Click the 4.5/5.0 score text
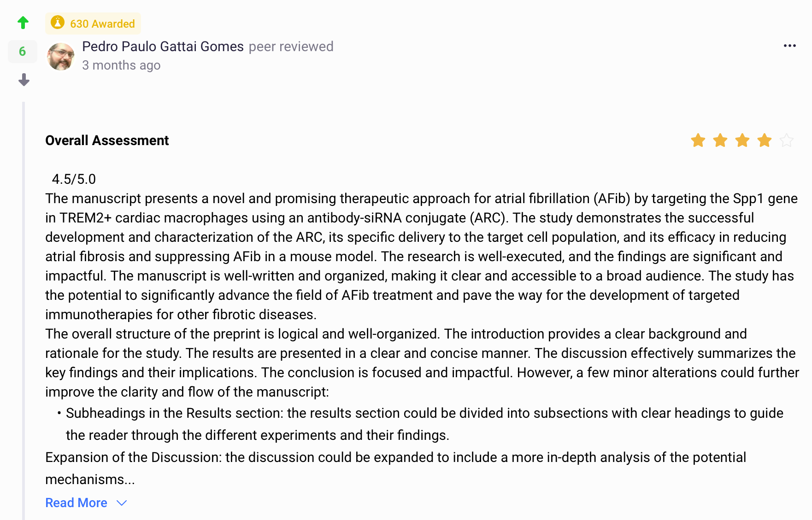This screenshot has width=812, height=520. tap(74, 179)
